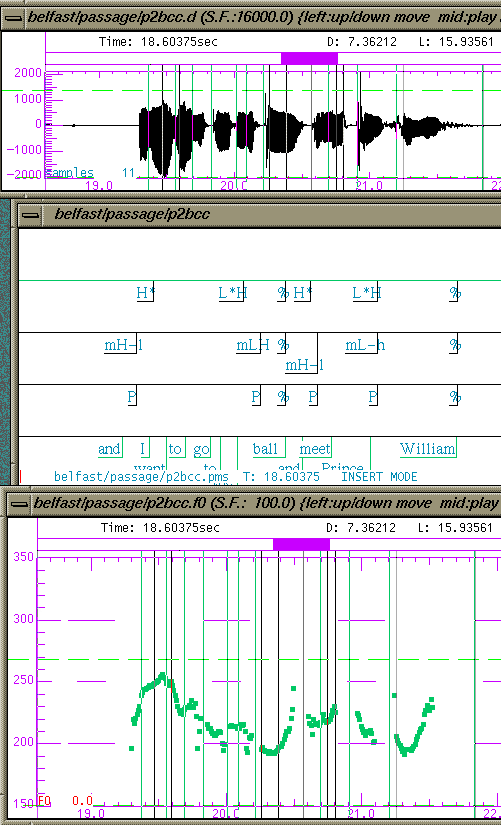
Task: Select the mL-h label in second tier
Action: pos(365,345)
